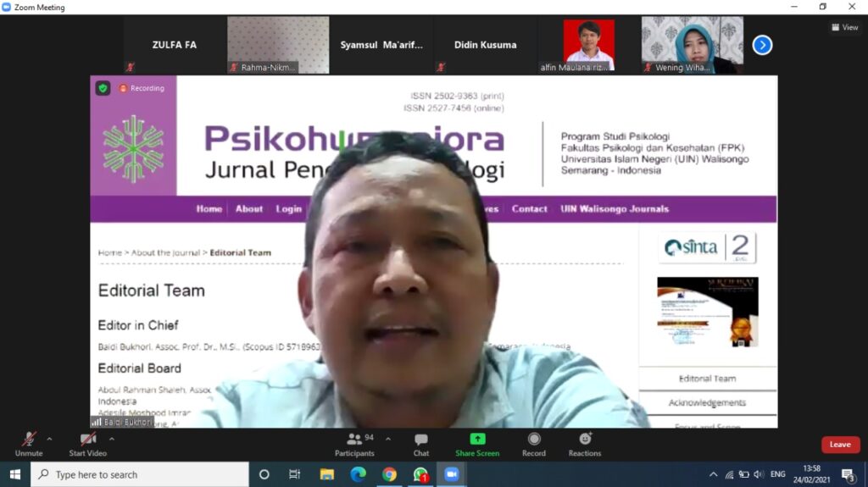Open Google Chrome from taskbar
The width and height of the screenshot is (868, 487).
pyautogui.click(x=389, y=474)
